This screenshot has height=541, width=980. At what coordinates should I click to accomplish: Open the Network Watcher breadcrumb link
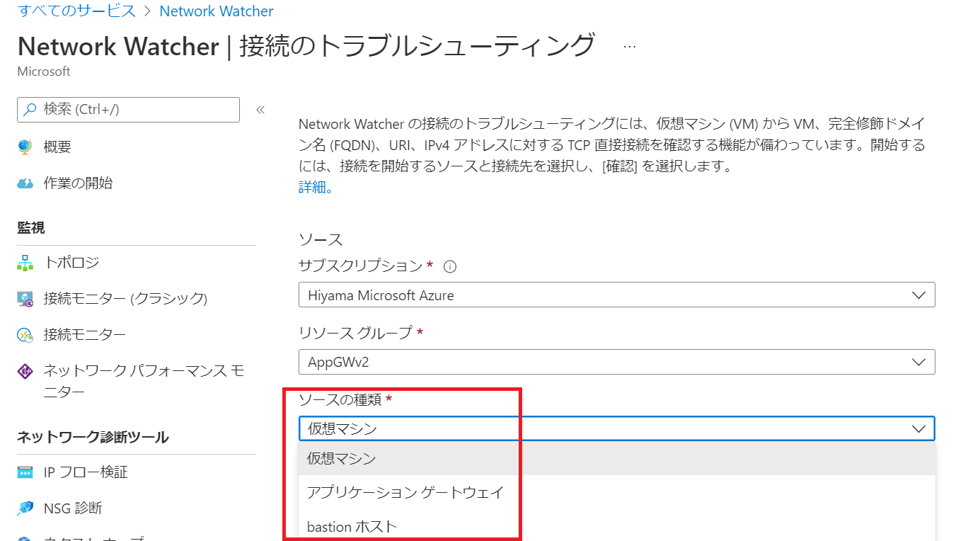tap(217, 11)
